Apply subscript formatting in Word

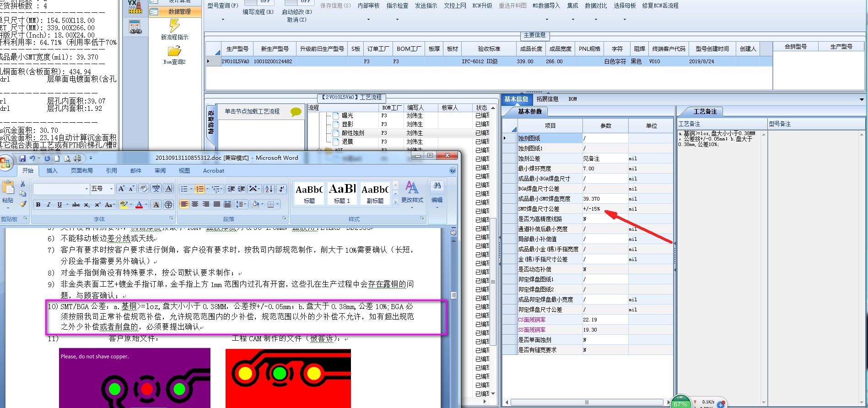[87, 205]
